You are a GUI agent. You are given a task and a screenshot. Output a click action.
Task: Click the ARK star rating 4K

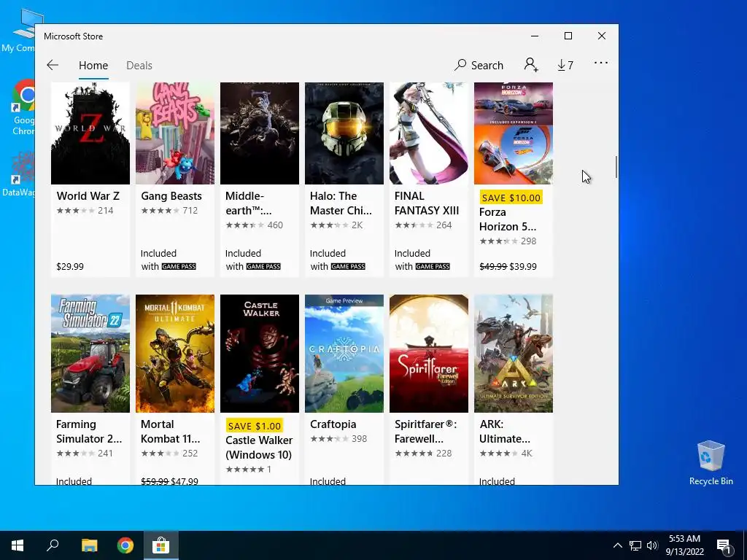(506, 454)
